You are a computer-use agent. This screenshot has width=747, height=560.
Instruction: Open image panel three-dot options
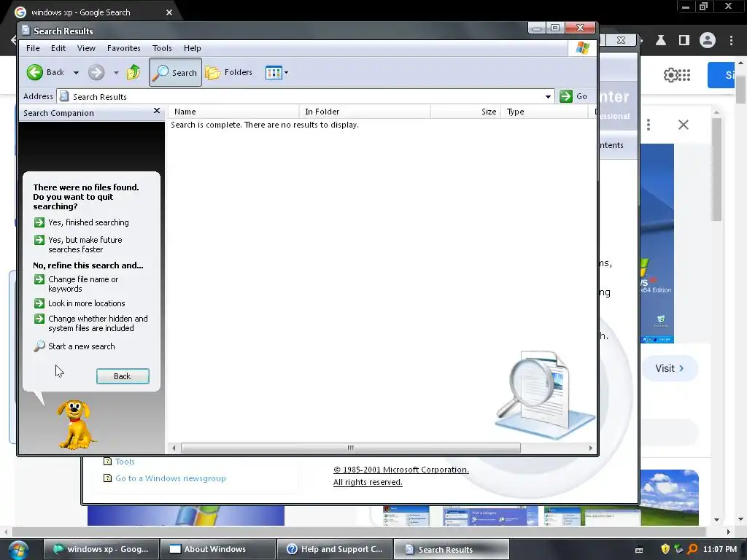[649, 125]
